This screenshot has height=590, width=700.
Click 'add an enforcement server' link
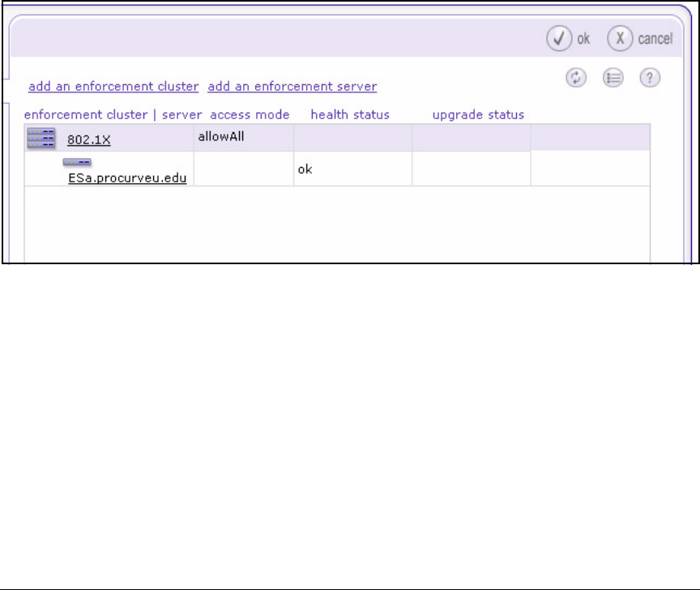(x=292, y=86)
